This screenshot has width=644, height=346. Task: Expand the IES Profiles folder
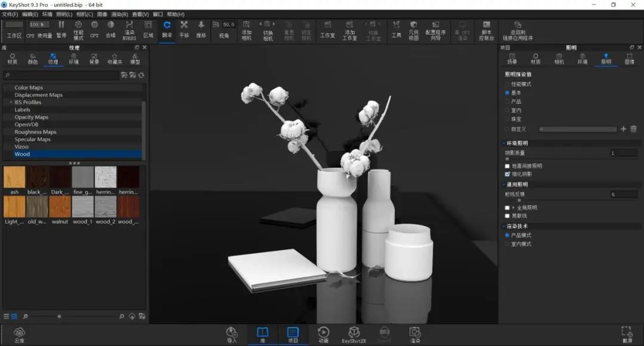11,103
